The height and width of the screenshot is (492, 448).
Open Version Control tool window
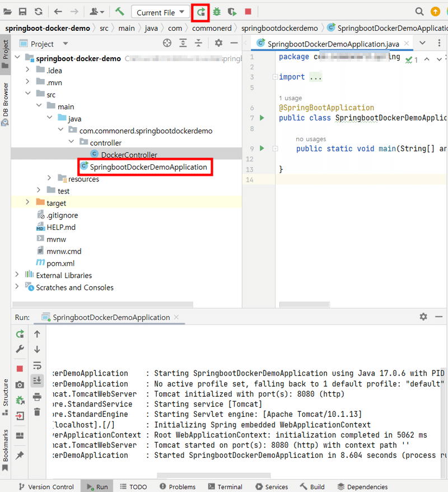click(46, 486)
